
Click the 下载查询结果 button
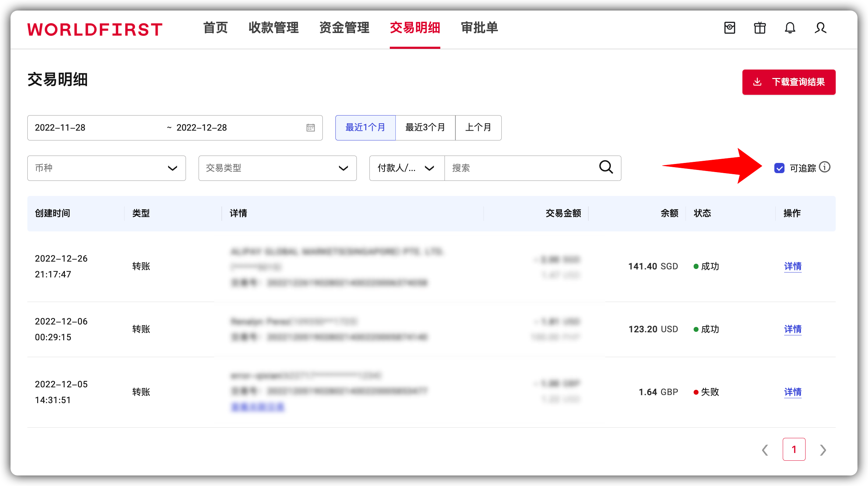click(x=789, y=82)
